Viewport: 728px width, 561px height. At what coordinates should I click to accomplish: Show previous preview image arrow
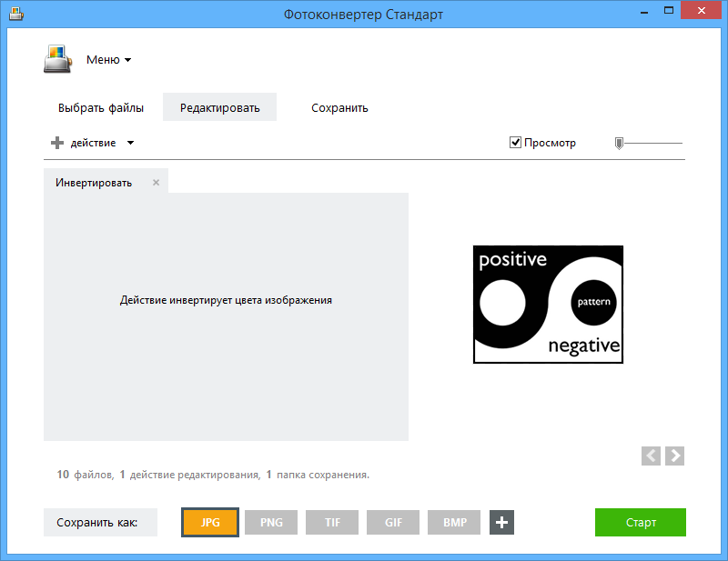651,456
